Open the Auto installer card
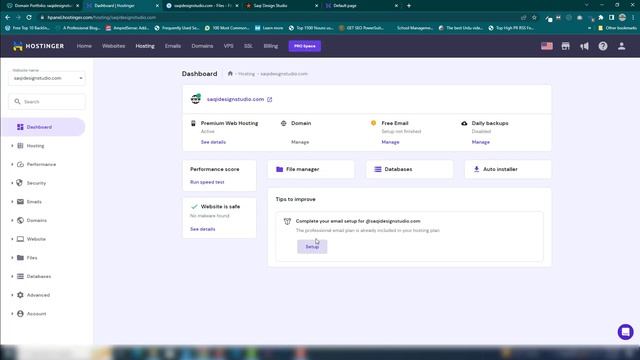This screenshot has height=360, width=640. coord(508,169)
